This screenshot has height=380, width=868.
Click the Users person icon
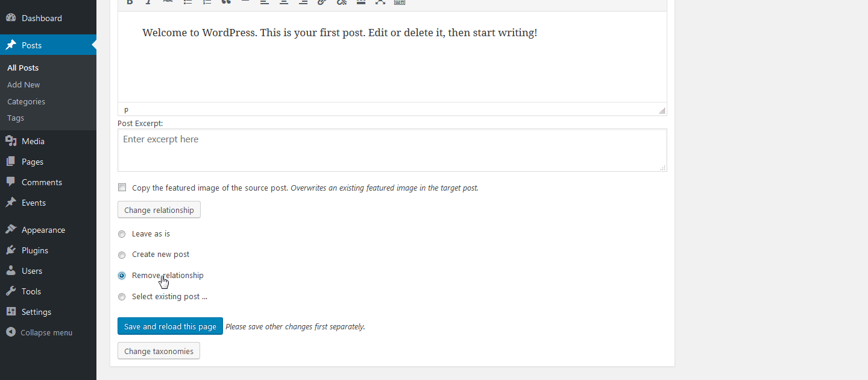point(11,271)
